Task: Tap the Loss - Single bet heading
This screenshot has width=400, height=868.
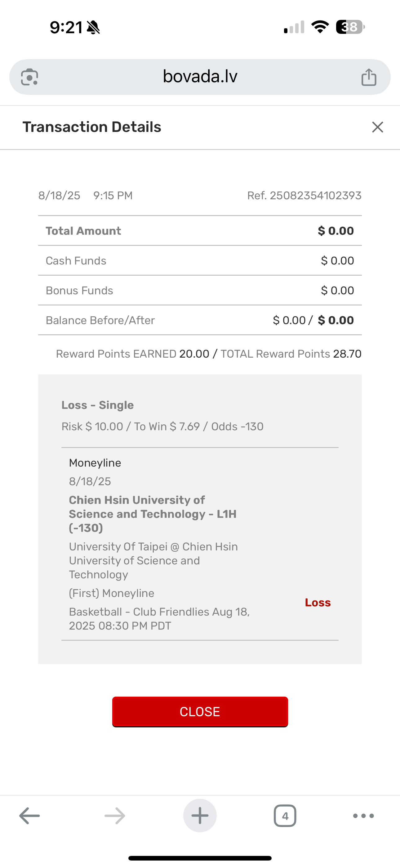Action: click(x=98, y=405)
